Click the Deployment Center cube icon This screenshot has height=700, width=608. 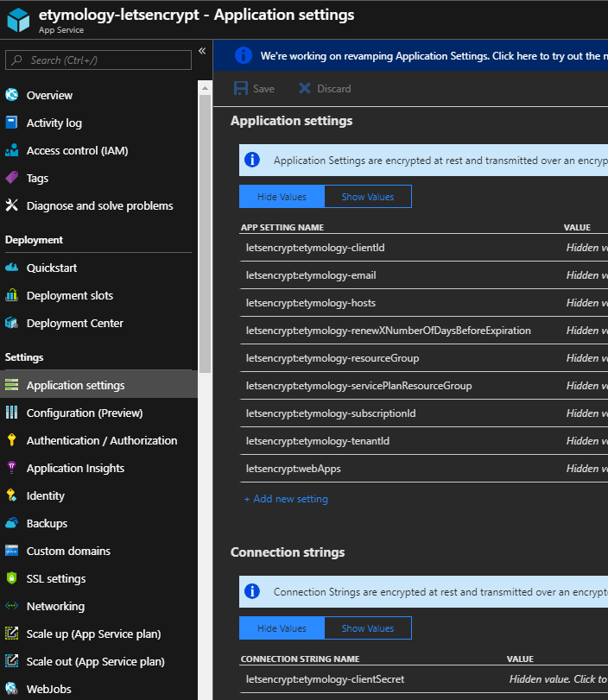(11, 323)
